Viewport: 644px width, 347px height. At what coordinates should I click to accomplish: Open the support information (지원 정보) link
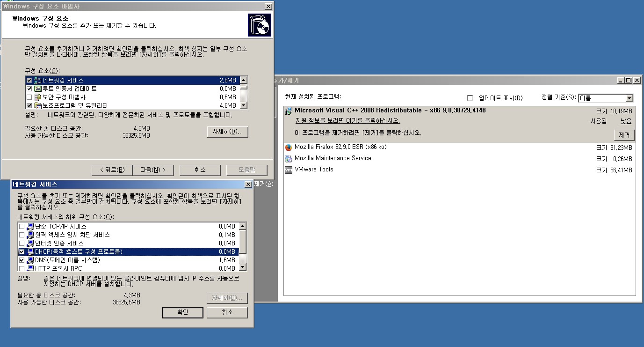tap(347, 121)
